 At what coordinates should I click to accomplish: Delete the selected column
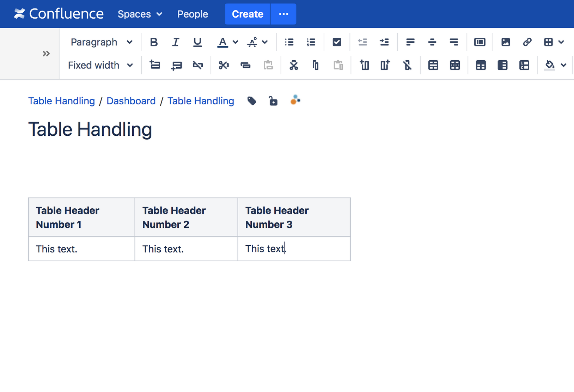click(408, 65)
